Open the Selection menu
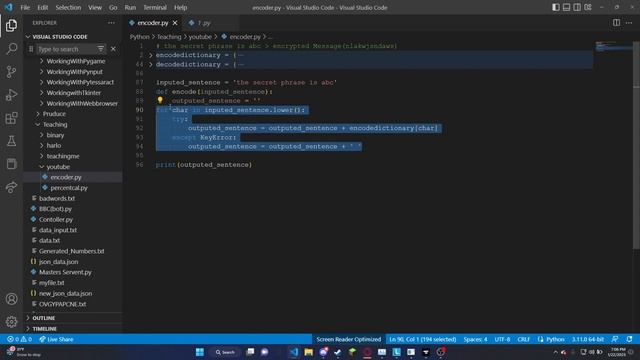 click(68, 7)
